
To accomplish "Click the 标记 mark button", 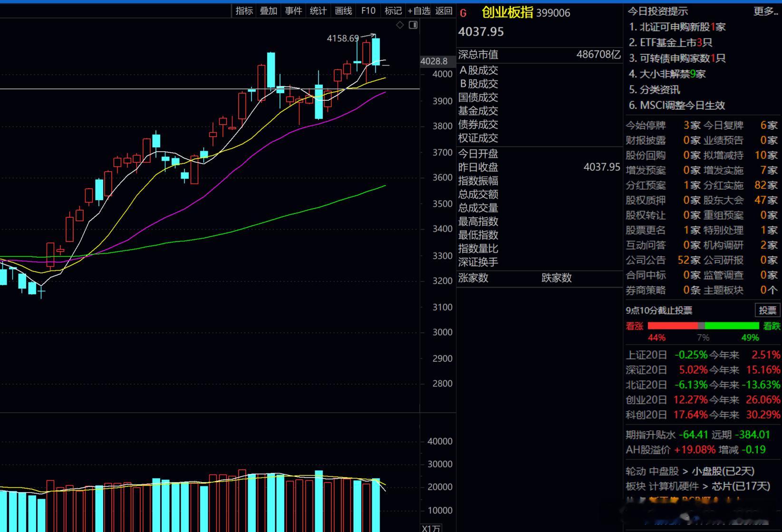I will [x=393, y=10].
